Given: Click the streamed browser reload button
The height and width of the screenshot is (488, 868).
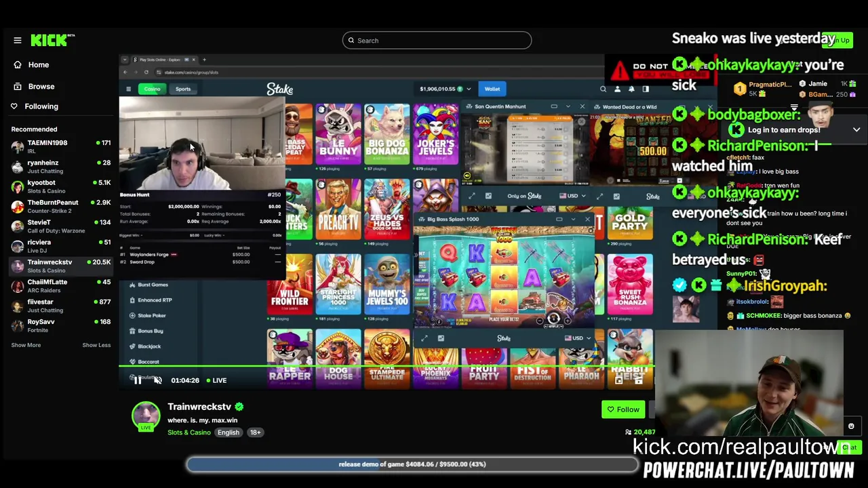Looking at the screenshot, I should click(x=146, y=73).
